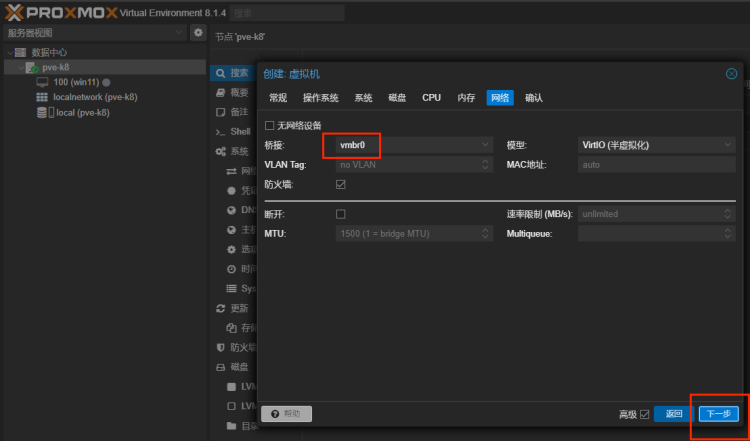This screenshot has width=750, height=441.
Task: Open server view settings gear
Action: point(198,33)
